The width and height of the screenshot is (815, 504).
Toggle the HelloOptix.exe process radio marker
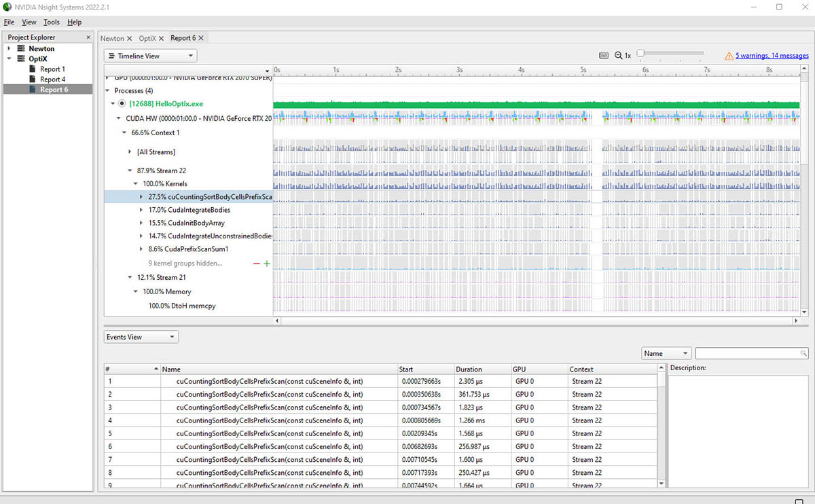pos(122,104)
